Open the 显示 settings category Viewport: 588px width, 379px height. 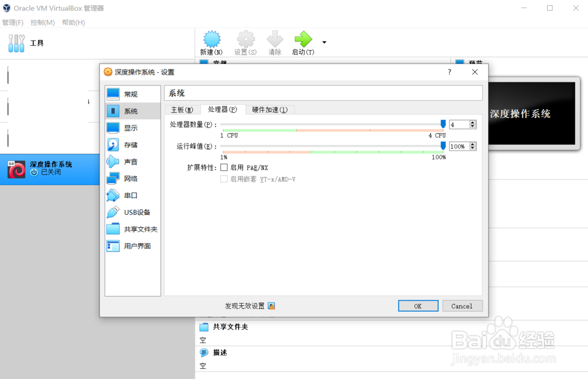133,128
